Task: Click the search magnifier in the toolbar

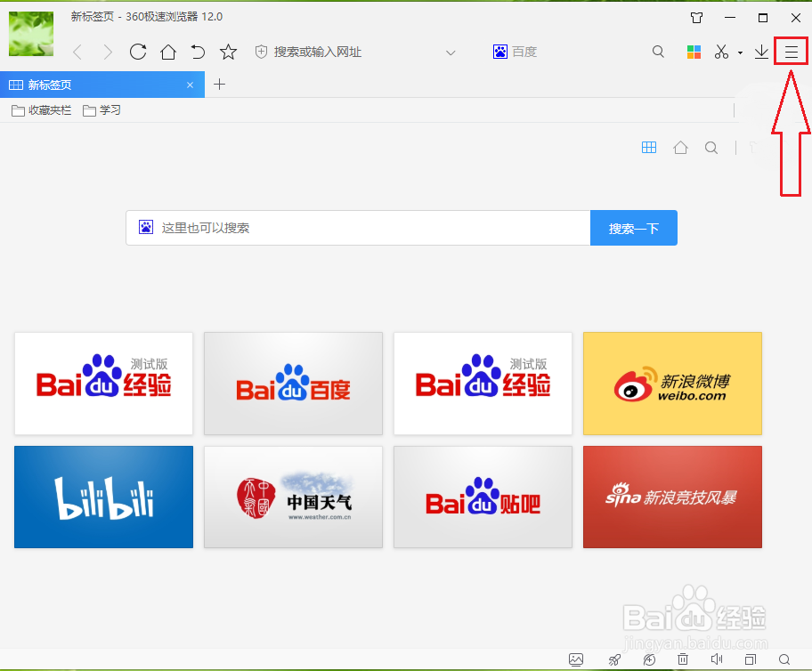Action: coord(658,52)
